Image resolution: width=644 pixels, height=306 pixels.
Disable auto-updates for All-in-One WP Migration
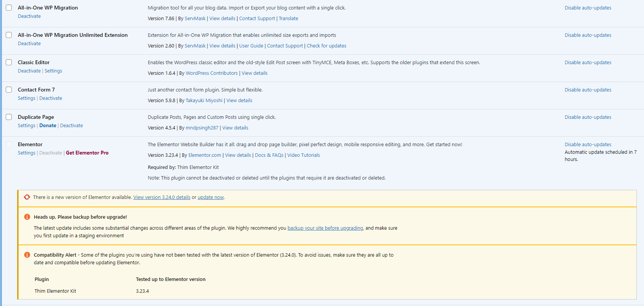pyautogui.click(x=588, y=8)
